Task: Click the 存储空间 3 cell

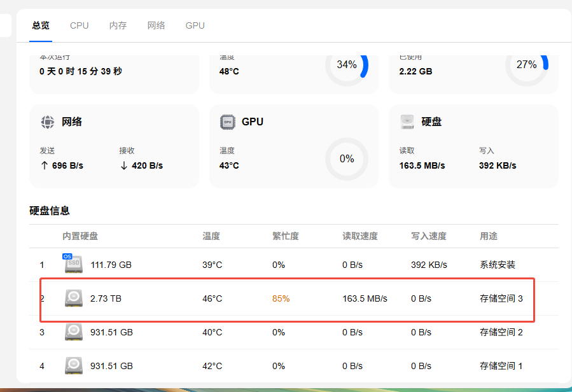Action: tap(501, 298)
